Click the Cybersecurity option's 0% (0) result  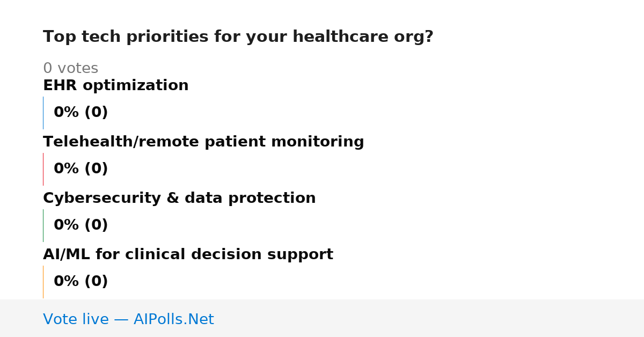tap(81, 225)
